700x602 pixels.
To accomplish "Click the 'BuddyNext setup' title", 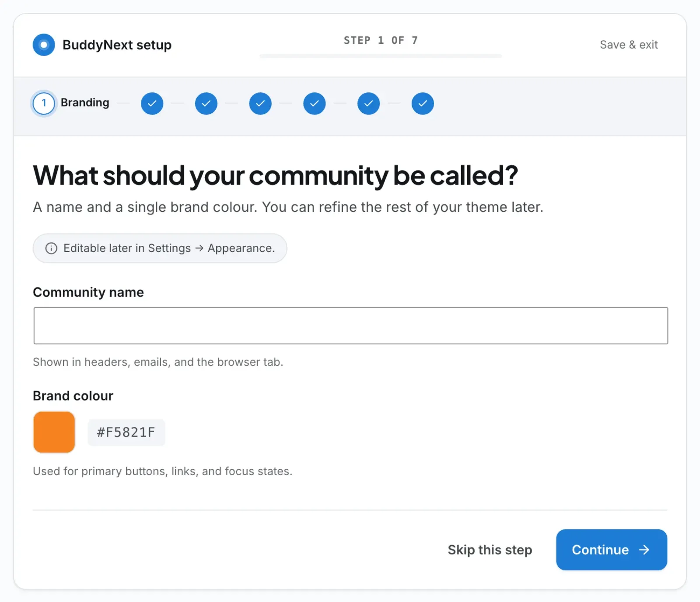I will [x=117, y=45].
